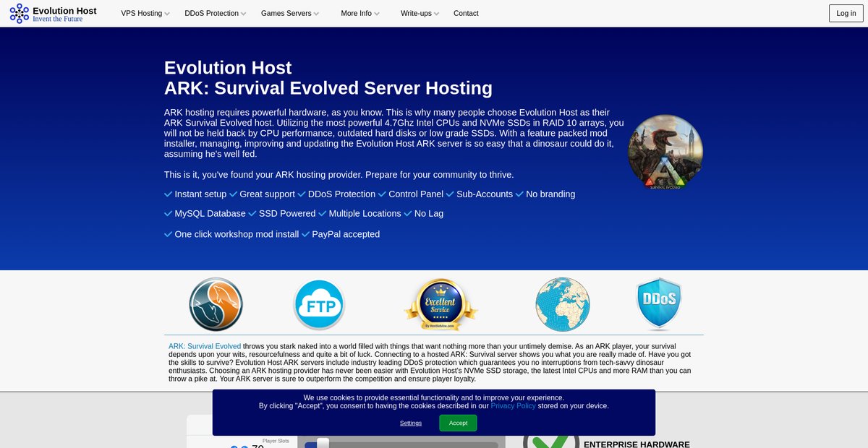
Task: Click the world globe locations icon
Action: [563, 304]
